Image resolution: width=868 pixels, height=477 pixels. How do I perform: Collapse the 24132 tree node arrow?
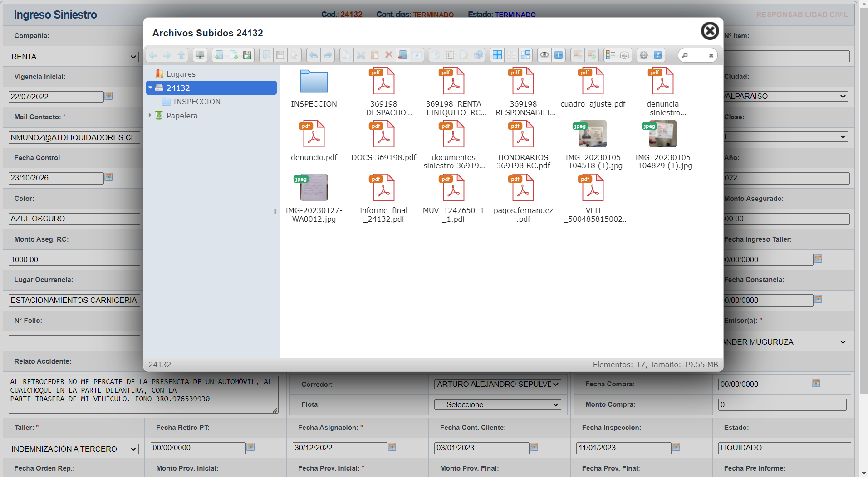150,88
